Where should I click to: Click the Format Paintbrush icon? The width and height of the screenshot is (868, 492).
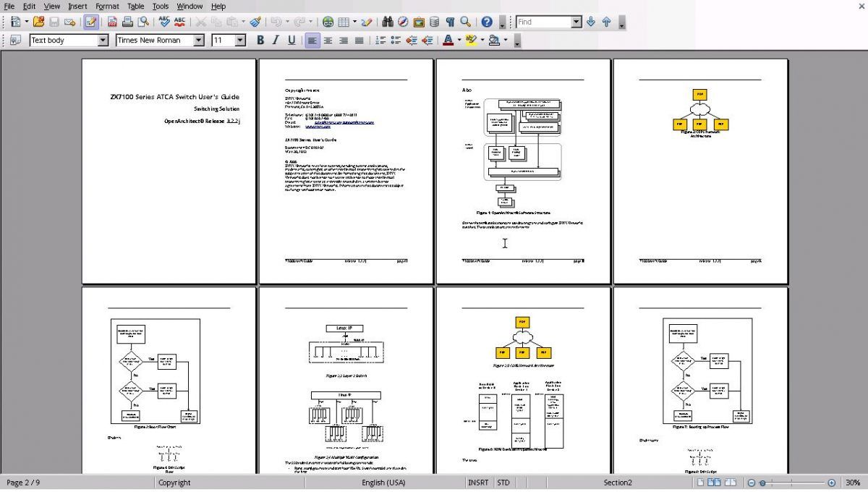point(255,22)
